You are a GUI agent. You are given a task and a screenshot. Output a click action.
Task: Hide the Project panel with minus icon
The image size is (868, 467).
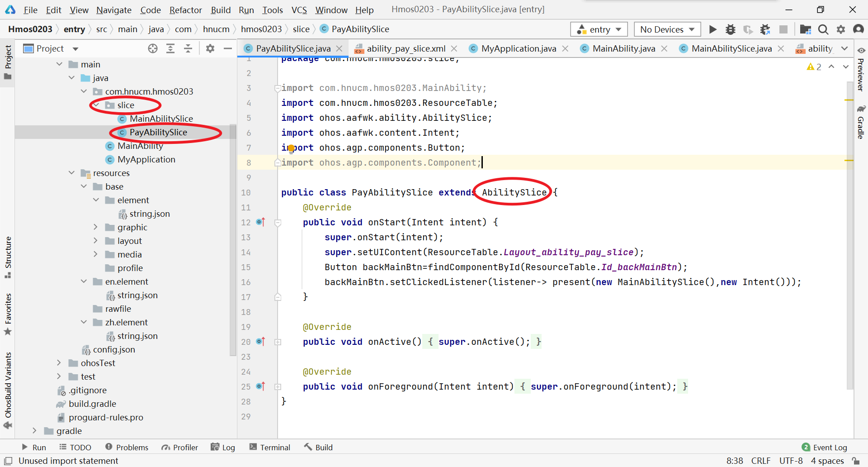pyautogui.click(x=228, y=48)
